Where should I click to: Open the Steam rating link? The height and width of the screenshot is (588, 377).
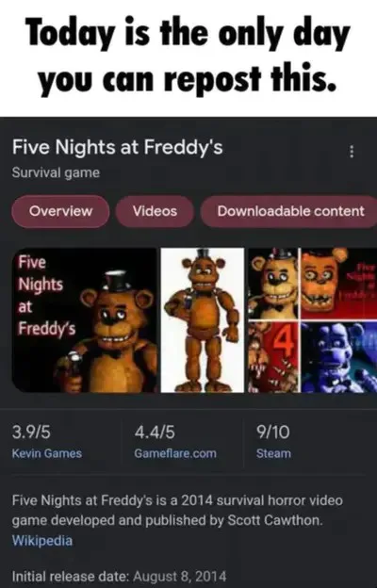[x=273, y=453]
